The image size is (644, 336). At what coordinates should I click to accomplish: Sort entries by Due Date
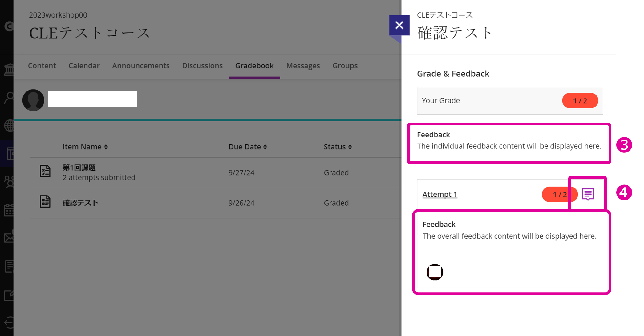point(248,147)
